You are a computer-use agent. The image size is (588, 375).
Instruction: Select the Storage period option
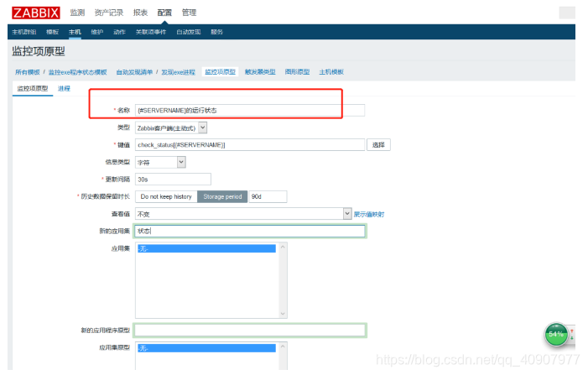coord(222,196)
